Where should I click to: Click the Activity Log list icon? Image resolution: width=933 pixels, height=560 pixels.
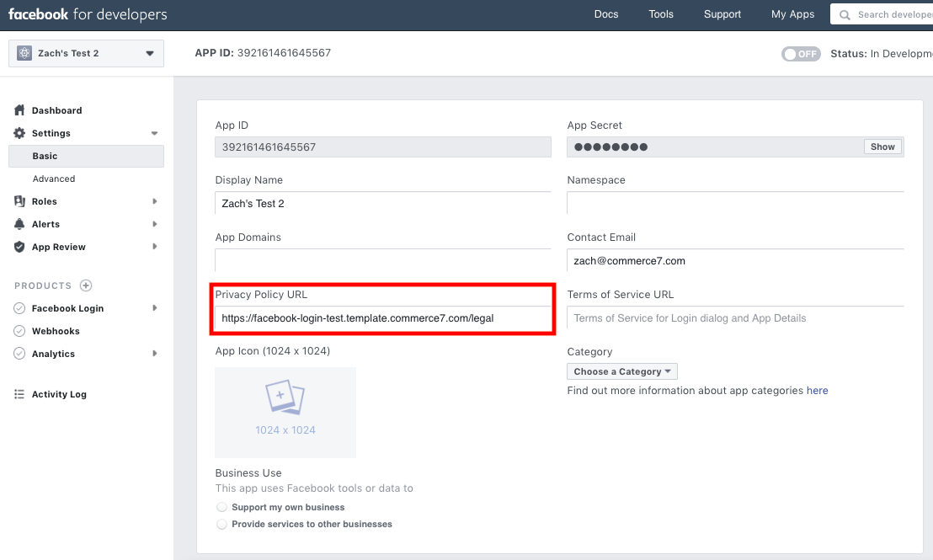[x=19, y=394]
